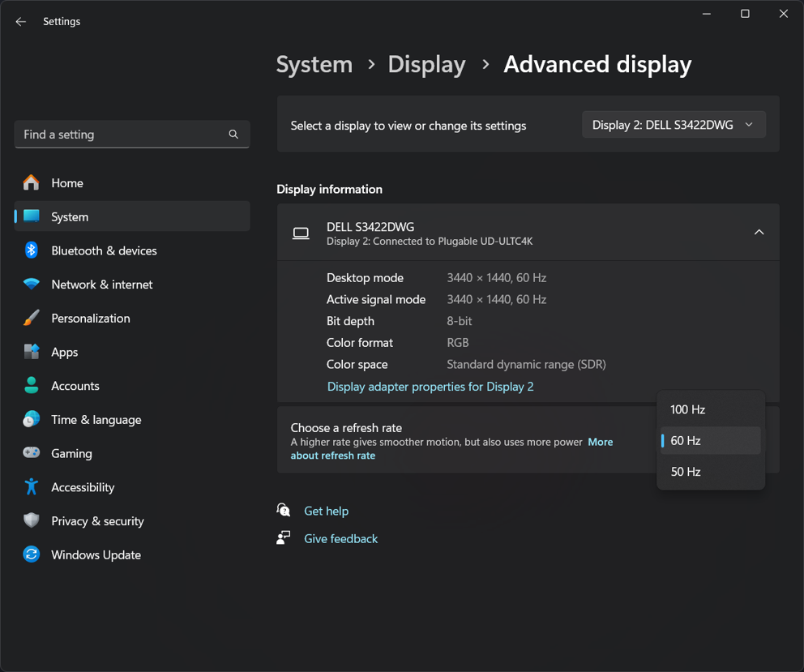Select 100 Hz refresh rate
Image resolution: width=804 pixels, height=672 pixels.
tap(687, 409)
